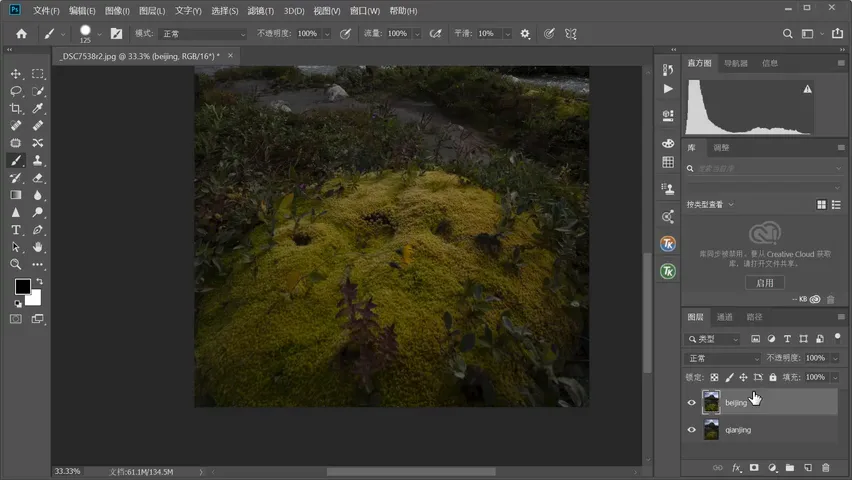This screenshot has width=852, height=480.
Task: Select the Zoom magnifier tool
Action: pyautogui.click(x=16, y=265)
